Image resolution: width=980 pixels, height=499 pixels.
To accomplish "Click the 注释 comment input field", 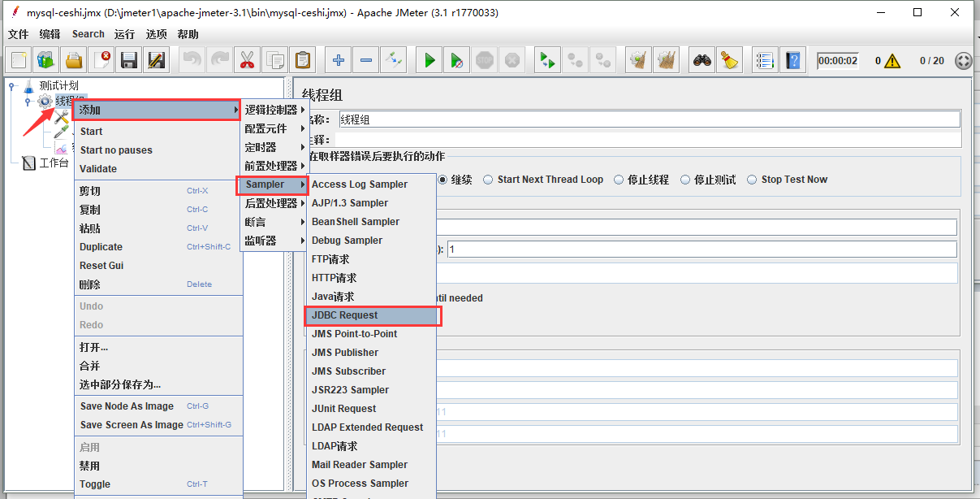I will (x=647, y=140).
